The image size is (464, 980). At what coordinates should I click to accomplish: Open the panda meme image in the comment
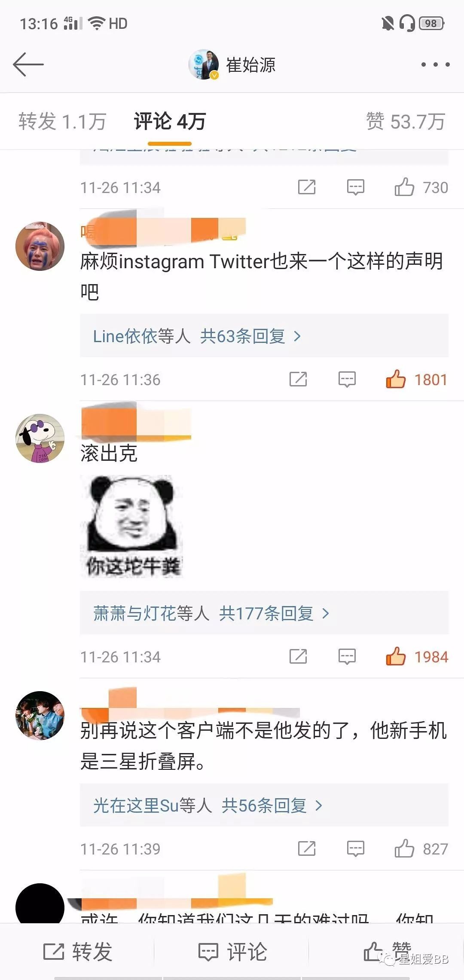pyautogui.click(x=131, y=526)
